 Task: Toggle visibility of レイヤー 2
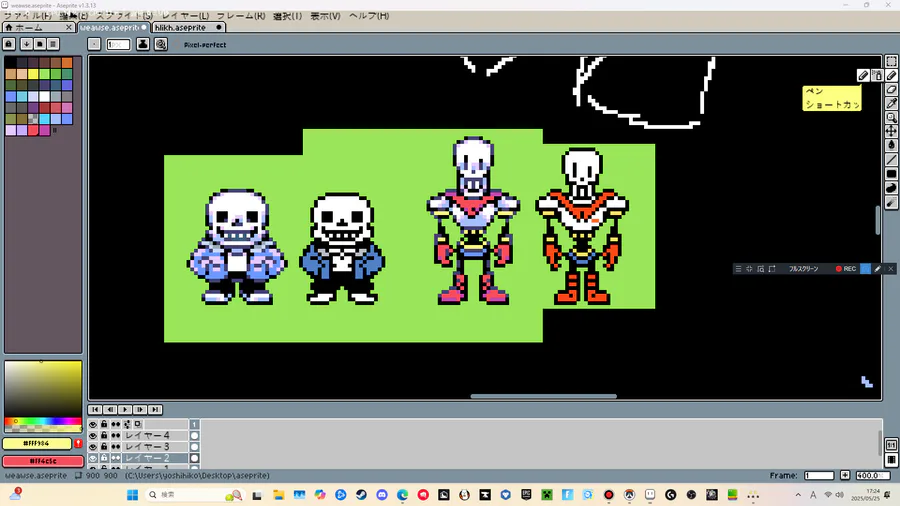(93, 458)
